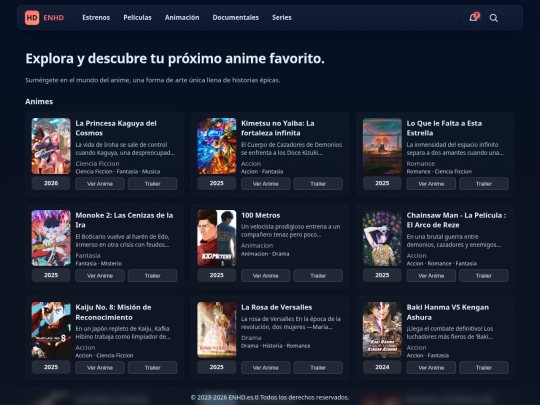Click Ver Anime for Lo Que le Falta a Esta Estrella
The image size is (540, 405).
[x=431, y=184]
